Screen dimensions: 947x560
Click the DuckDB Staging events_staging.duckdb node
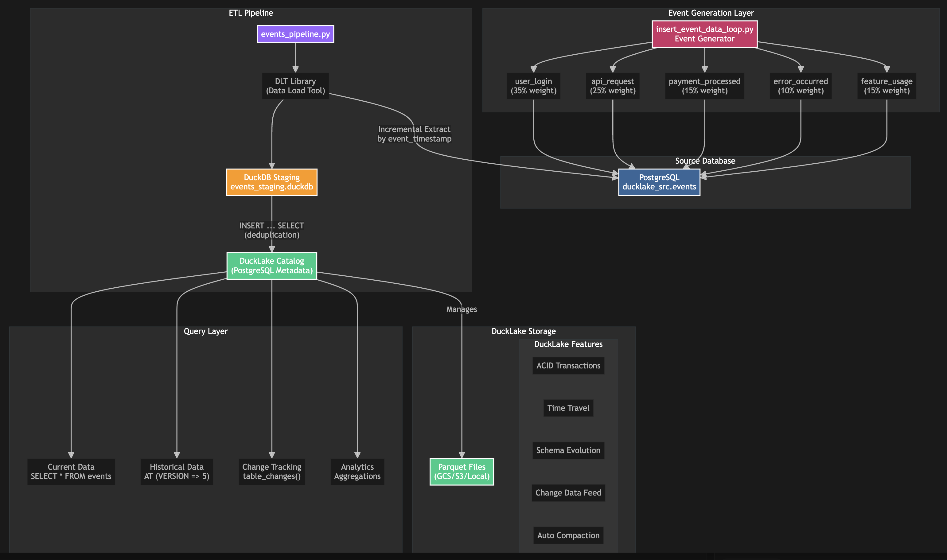(272, 182)
